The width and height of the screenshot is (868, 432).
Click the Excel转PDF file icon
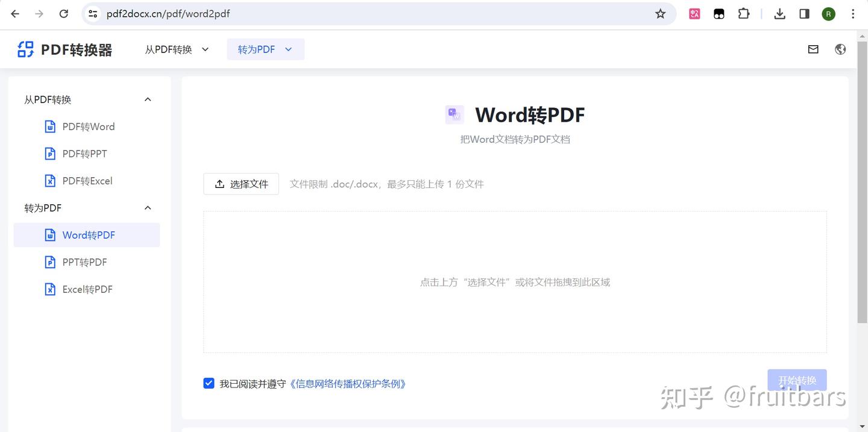(51, 289)
